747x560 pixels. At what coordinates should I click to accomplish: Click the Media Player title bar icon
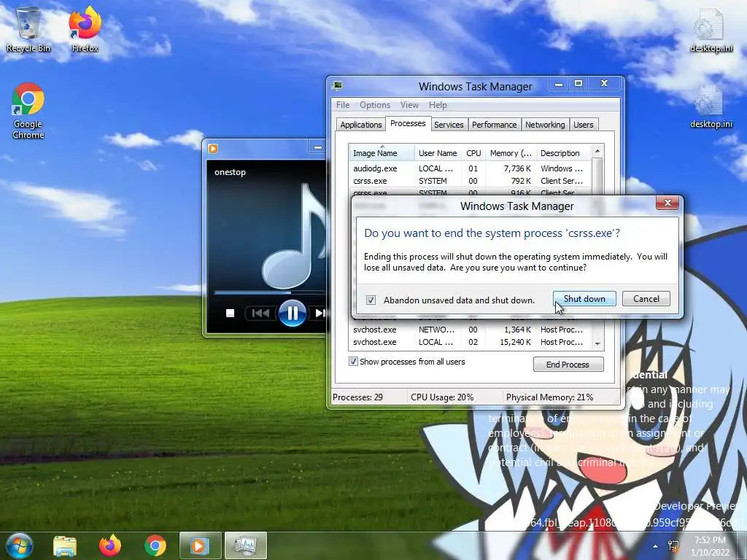coord(213,149)
